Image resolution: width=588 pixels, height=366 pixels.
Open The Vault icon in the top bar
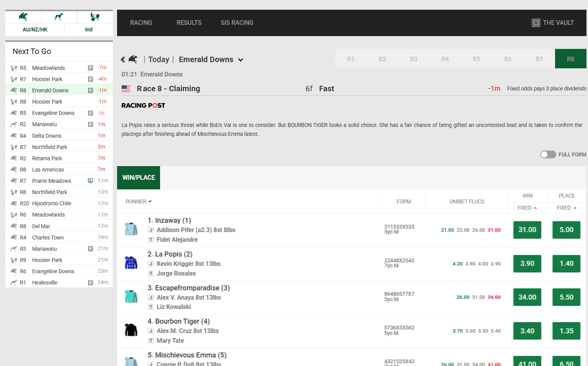(536, 23)
